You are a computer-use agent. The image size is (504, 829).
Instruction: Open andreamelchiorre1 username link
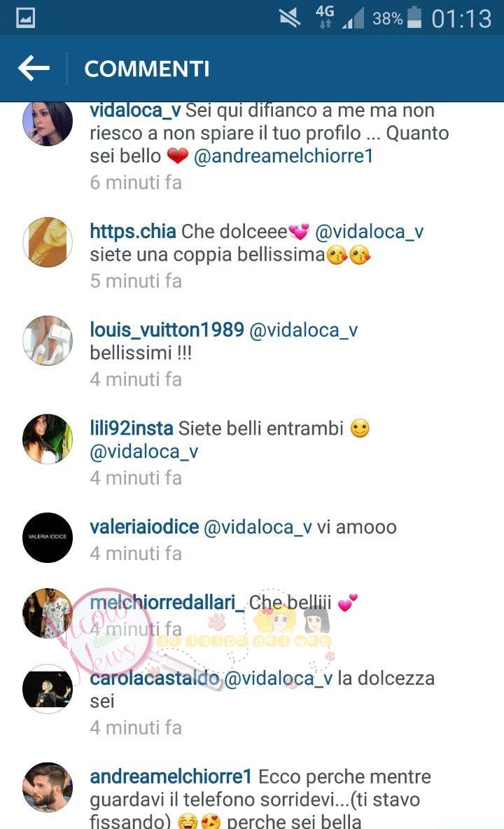171,776
